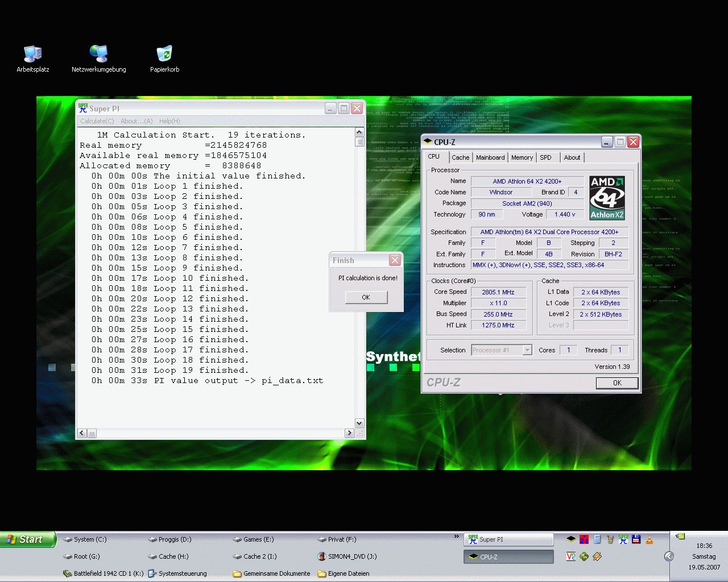Activate Super PI taskbar button

click(508, 539)
